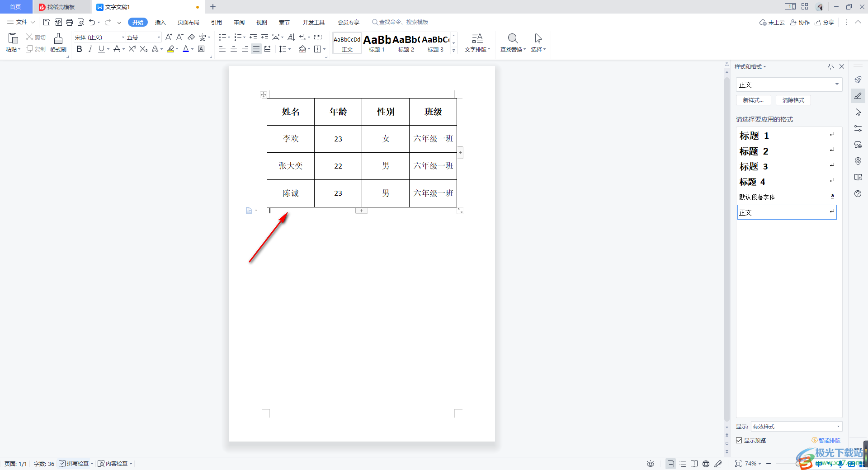Click Find and Replace (查找替换) icon
The width and height of the screenshot is (868, 470).
tap(513, 43)
